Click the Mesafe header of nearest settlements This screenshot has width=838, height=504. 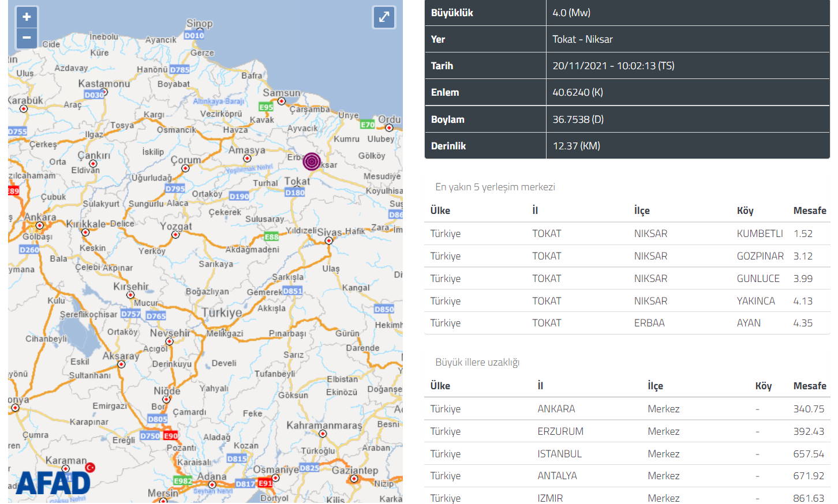(809, 210)
